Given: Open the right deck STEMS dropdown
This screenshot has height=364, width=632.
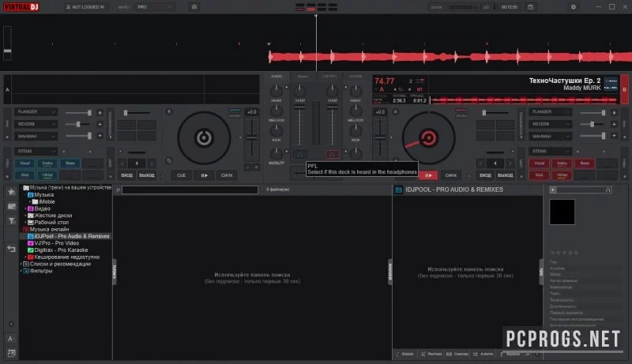Looking at the screenshot, I should 550,151.
